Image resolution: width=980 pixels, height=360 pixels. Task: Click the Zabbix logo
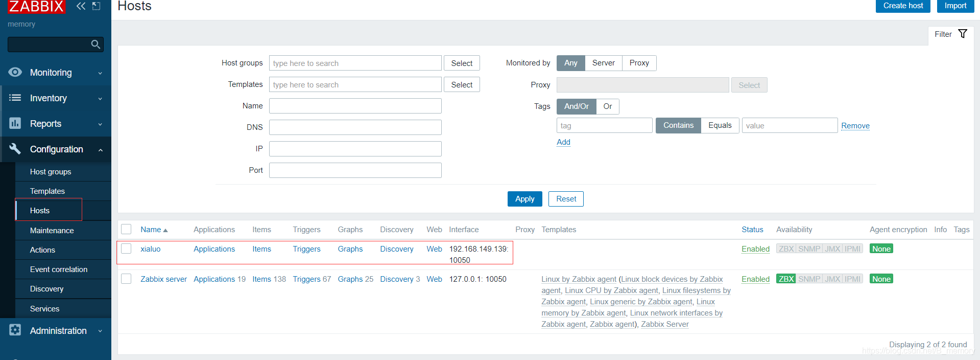(36, 7)
